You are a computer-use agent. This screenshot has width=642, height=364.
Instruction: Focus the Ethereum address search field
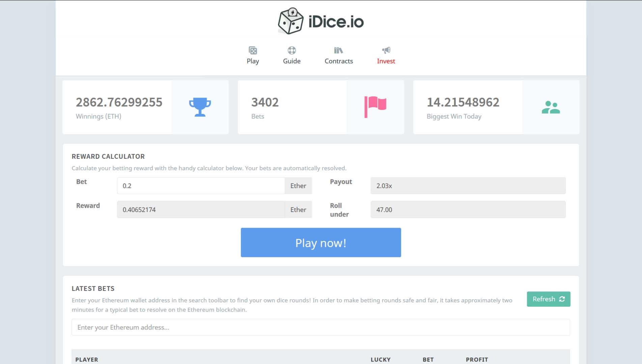point(321,327)
